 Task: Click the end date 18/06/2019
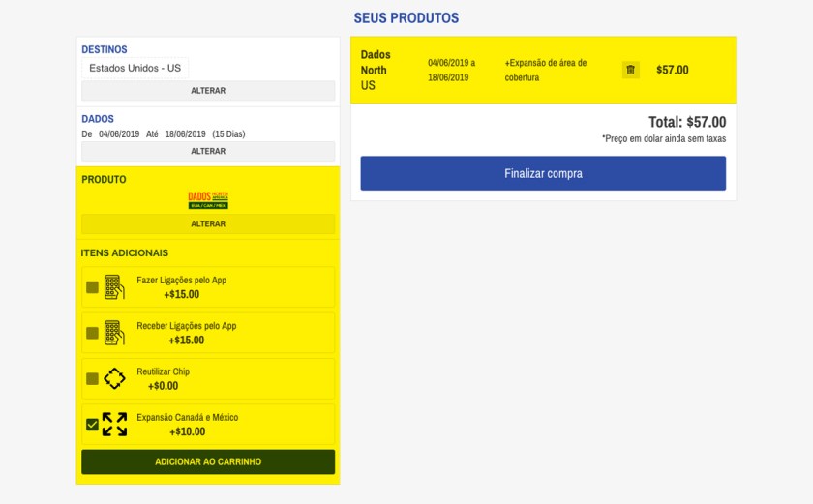(x=185, y=134)
